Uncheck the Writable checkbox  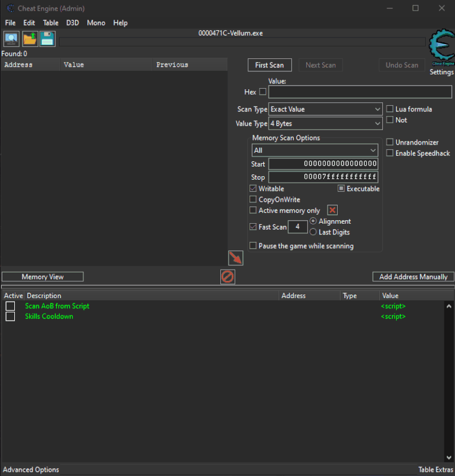[253, 188]
